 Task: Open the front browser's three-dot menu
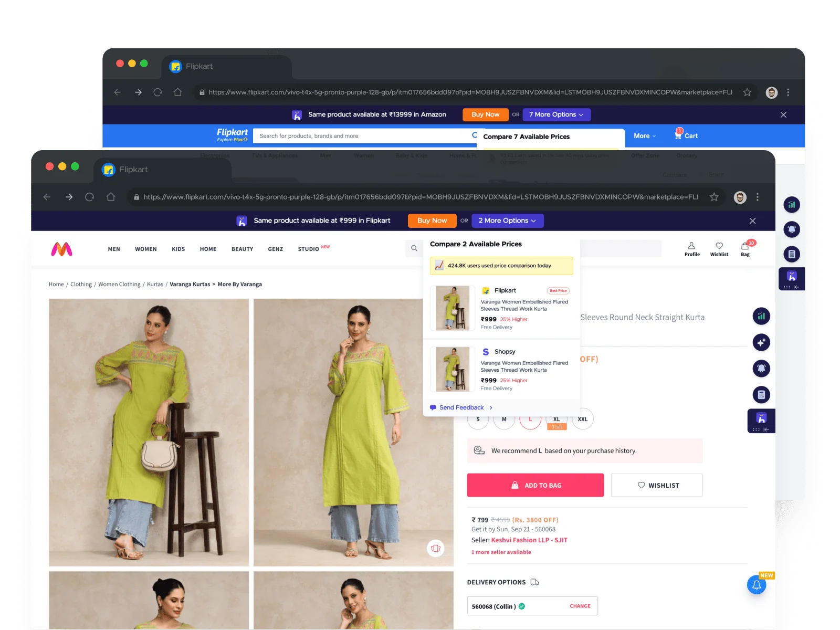757,197
